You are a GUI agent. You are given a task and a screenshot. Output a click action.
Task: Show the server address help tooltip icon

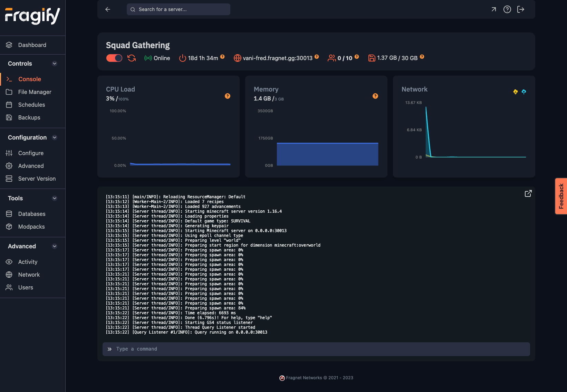tap(317, 57)
